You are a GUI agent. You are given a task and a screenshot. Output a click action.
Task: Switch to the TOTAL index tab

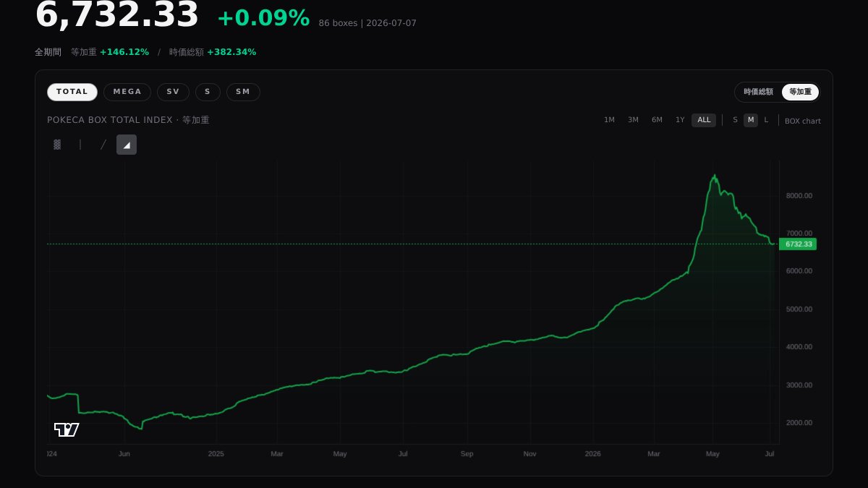pyautogui.click(x=72, y=92)
